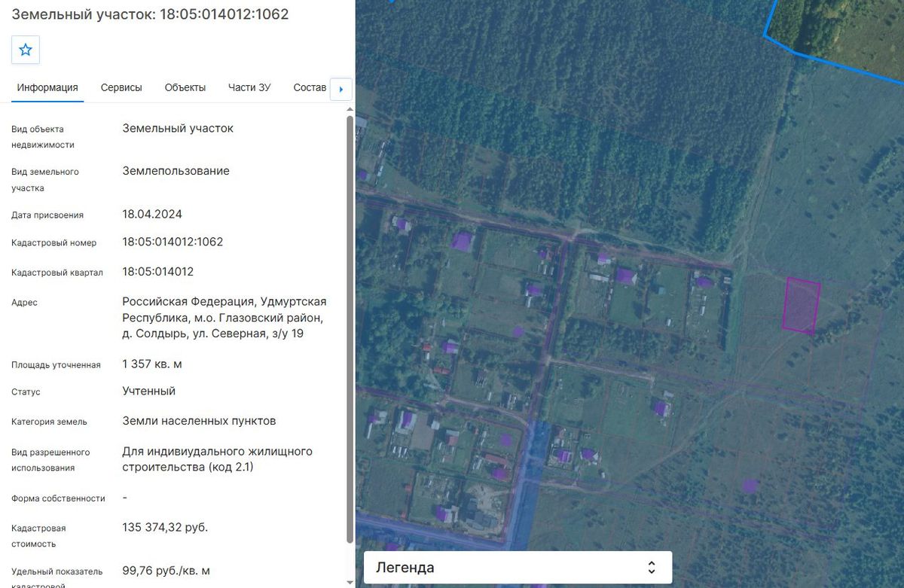Click the cadastral quarter value 18:05:014012
Viewport: 904px width, 588px height.
[x=158, y=271]
